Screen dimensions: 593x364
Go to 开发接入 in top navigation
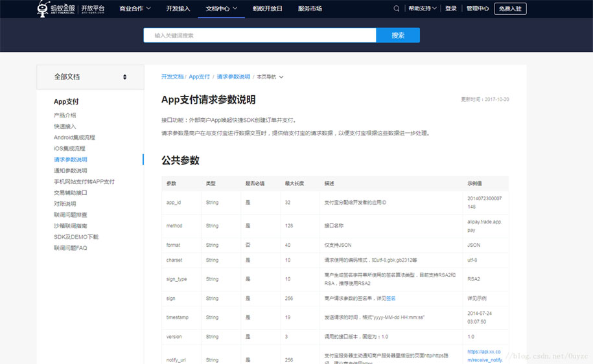[178, 8]
